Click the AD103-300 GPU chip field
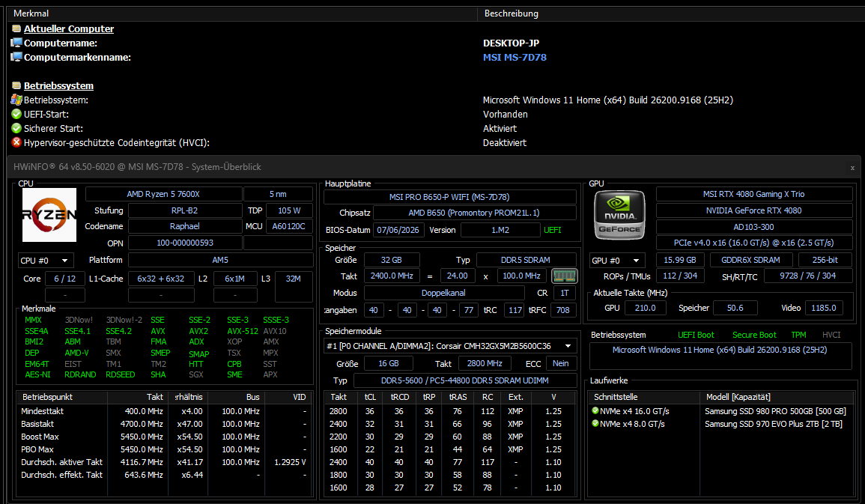865x504 pixels. [x=754, y=227]
